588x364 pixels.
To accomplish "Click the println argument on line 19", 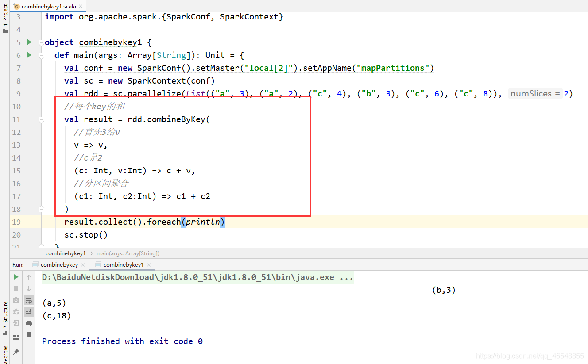I will click(203, 222).
